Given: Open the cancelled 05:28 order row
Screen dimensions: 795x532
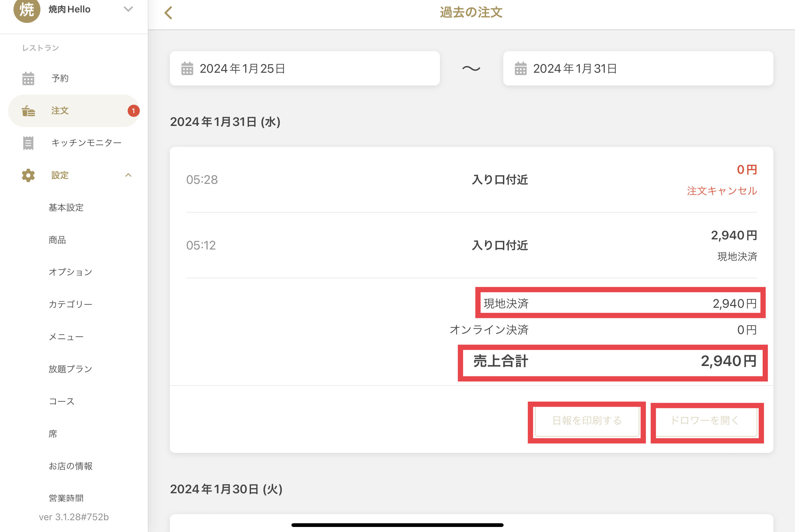Looking at the screenshot, I should pyautogui.click(x=471, y=180).
